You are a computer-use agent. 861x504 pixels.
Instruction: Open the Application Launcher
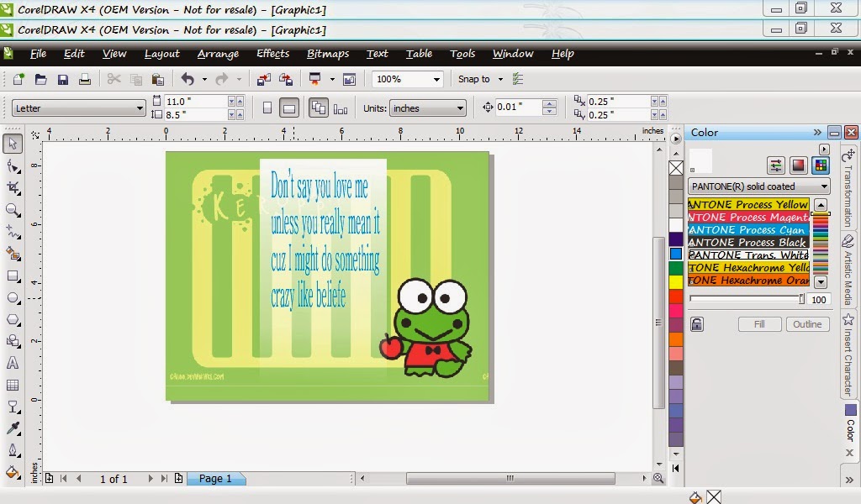click(314, 79)
